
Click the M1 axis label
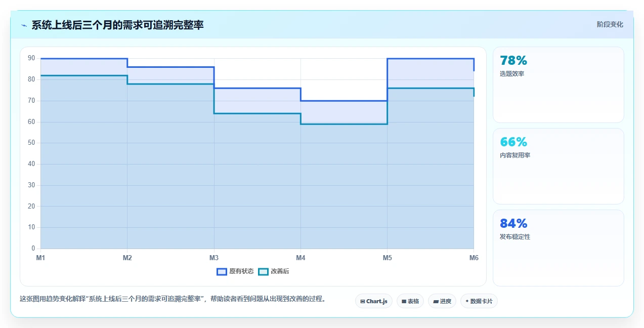click(40, 258)
